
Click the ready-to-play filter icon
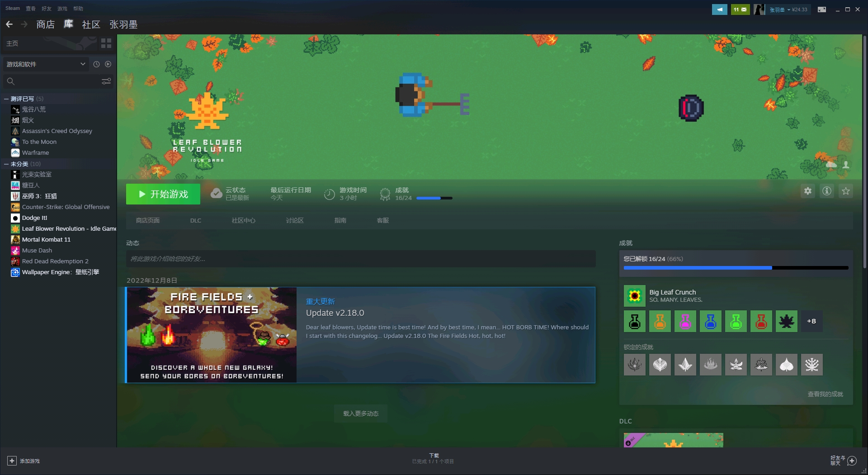click(x=108, y=64)
